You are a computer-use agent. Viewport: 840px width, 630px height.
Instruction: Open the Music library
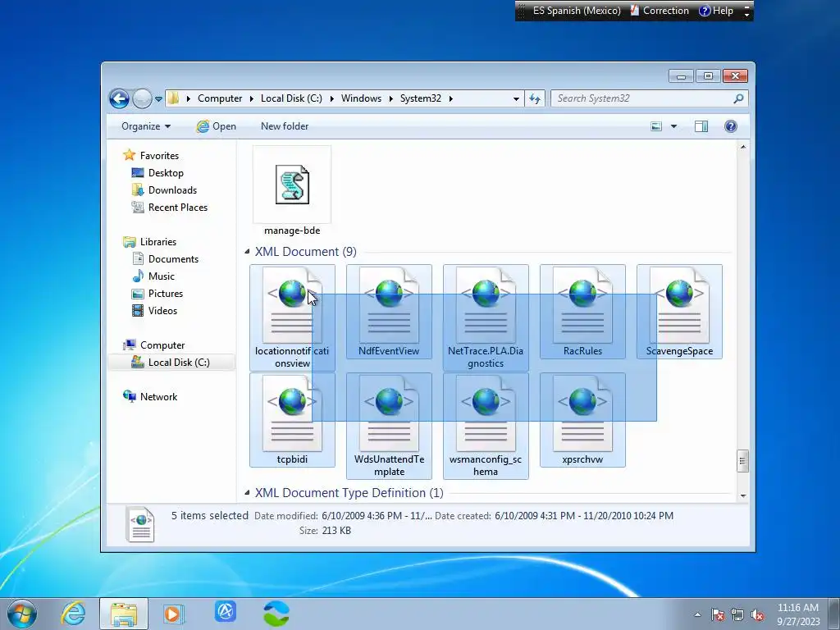pyautogui.click(x=162, y=276)
